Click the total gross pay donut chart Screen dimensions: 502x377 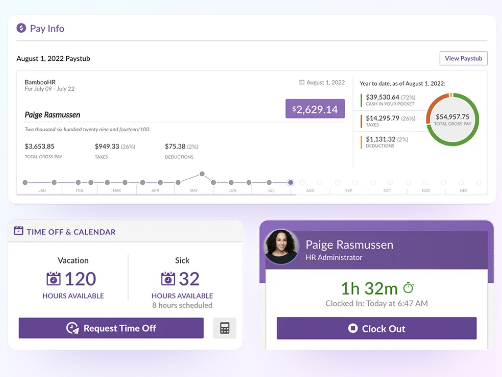pyautogui.click(x=452, y=119)
